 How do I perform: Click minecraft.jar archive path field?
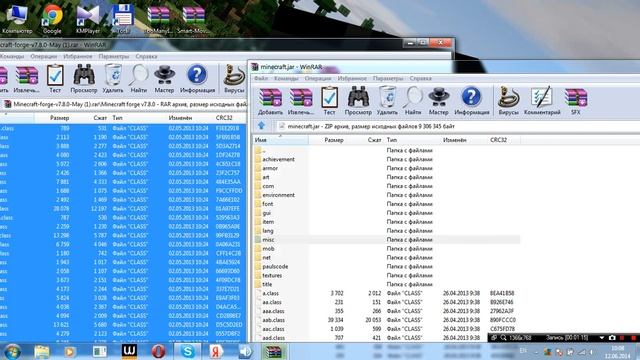pos(457,126)
